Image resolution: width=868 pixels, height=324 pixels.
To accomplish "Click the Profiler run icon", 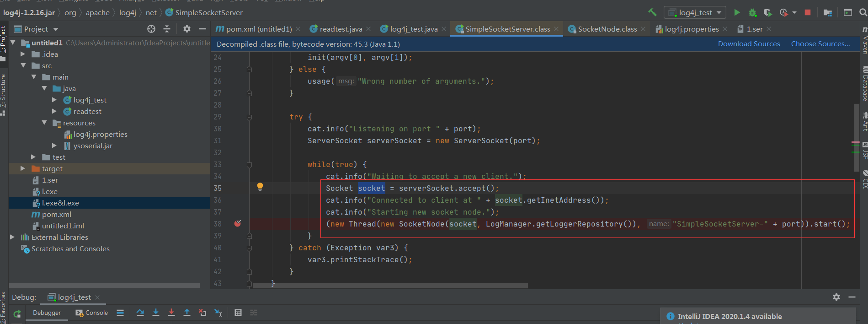I will tap(783, 12).
